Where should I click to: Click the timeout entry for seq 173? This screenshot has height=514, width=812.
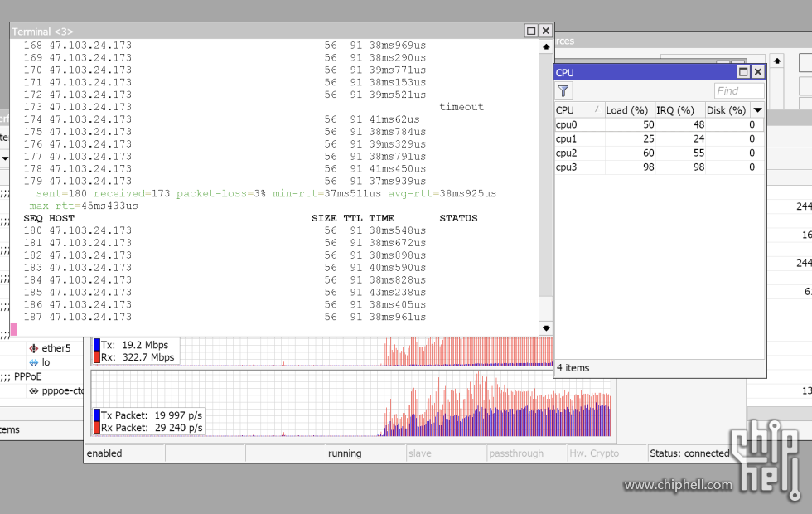tap(462, 107)
